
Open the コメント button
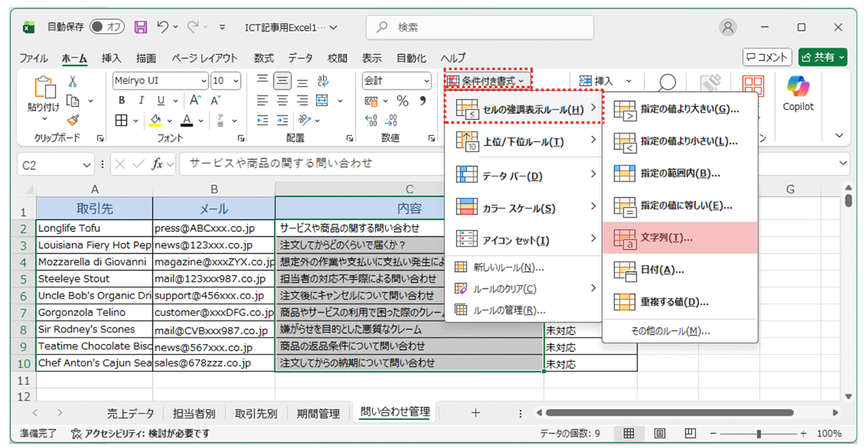pos(767,58)
